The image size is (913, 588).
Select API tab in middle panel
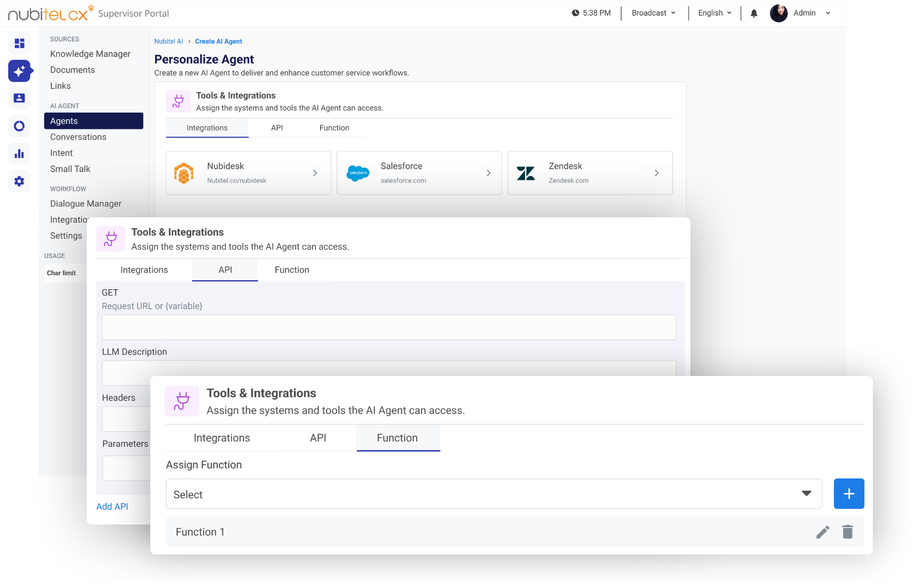(225, 270)
